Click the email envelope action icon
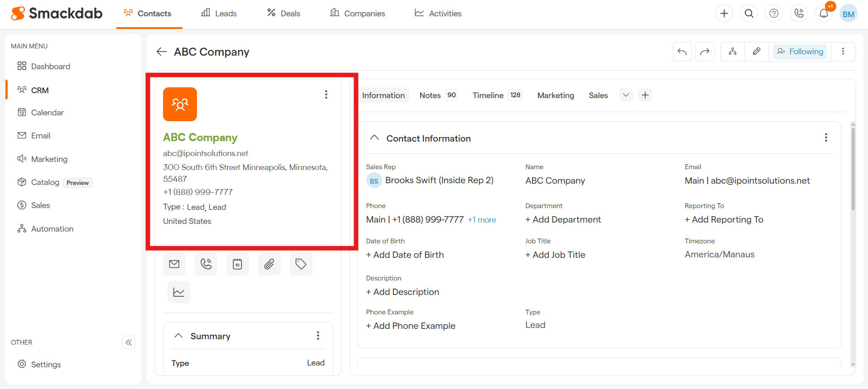This screenshot has width=868, height=389. coord(174,264)
